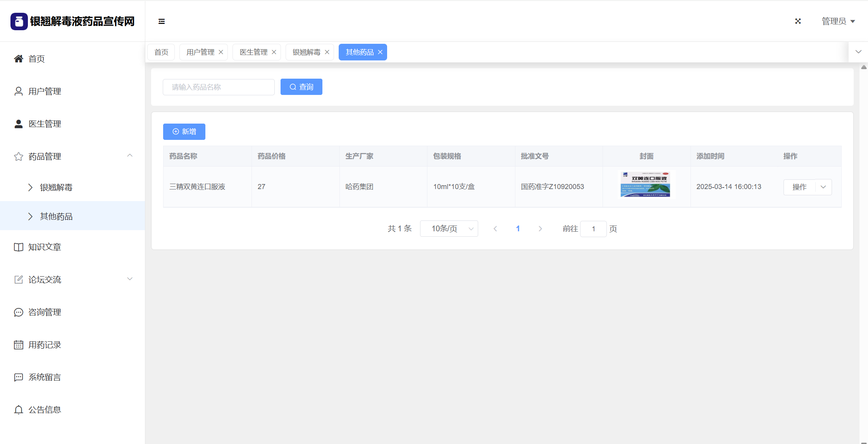Image resolution: width=868 pixels, height=444 pixels.
Task: Toggle fullscreen with the expand icon
Action: point(798,21)
